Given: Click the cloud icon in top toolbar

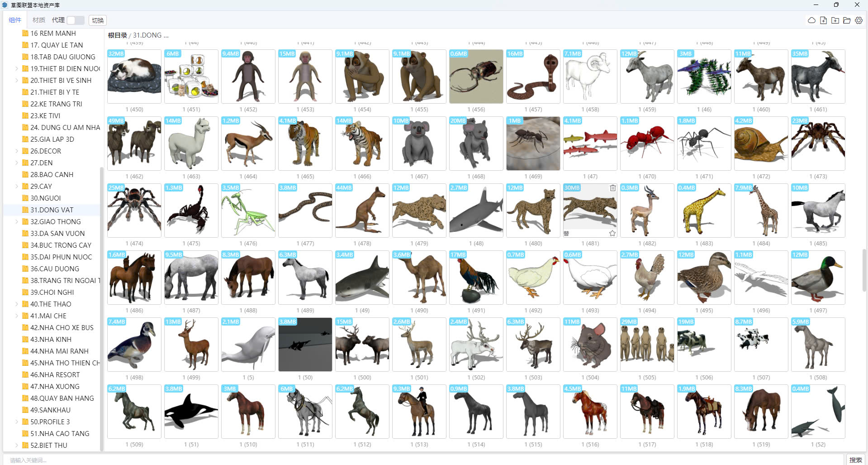Looking at the screenshot, I should [x=811, y=20].
